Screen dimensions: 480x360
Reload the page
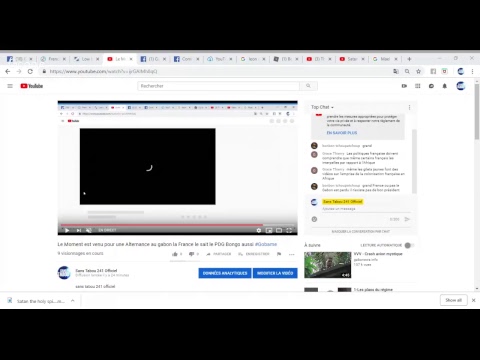[x=30, y=71]
